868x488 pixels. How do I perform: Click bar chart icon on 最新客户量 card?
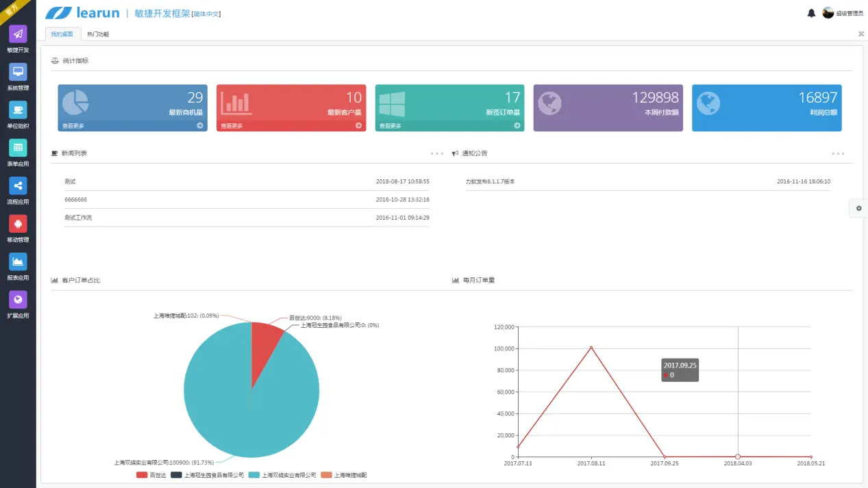pos(236,103)
